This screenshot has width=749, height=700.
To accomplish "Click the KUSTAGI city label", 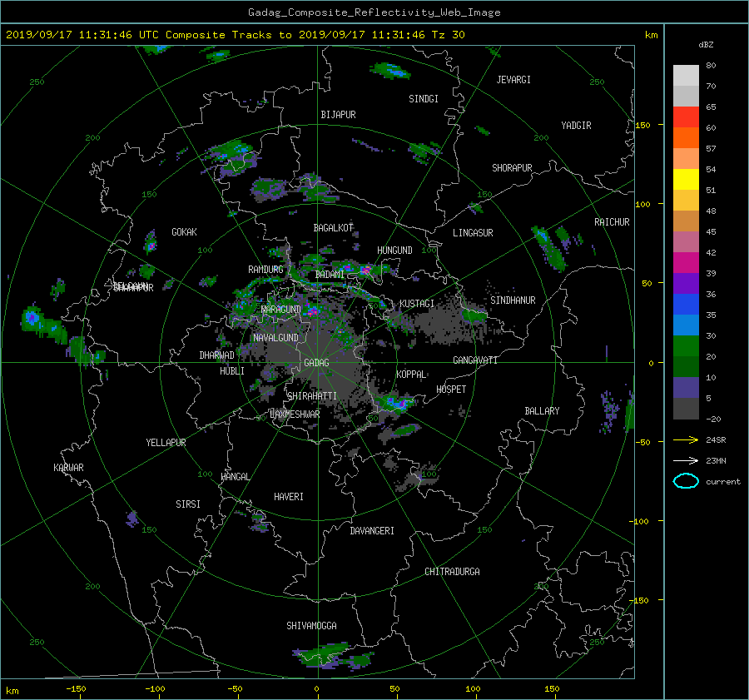I will [417, 304].
